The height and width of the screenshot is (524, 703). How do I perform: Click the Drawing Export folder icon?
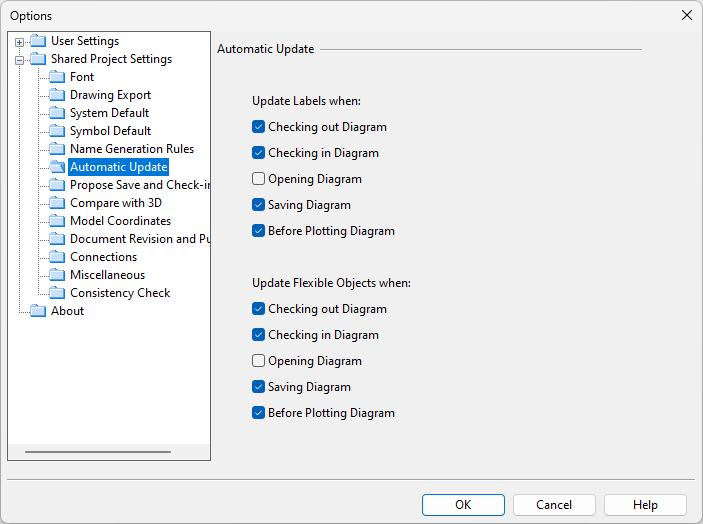pyautogui.click(x=57, y=95)
